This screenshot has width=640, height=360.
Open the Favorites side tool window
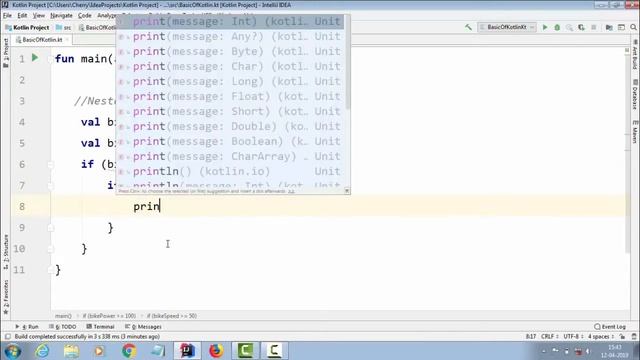click(6, 297)
